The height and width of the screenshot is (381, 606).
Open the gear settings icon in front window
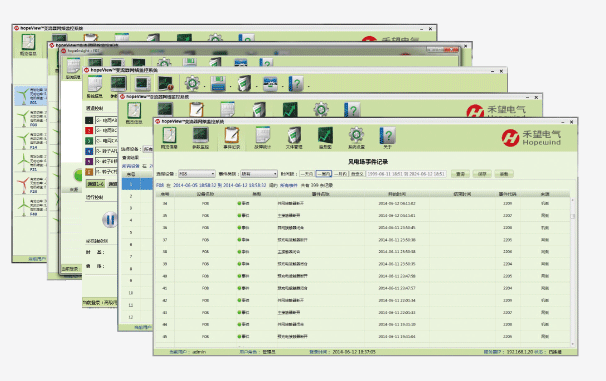click(356, 136)
